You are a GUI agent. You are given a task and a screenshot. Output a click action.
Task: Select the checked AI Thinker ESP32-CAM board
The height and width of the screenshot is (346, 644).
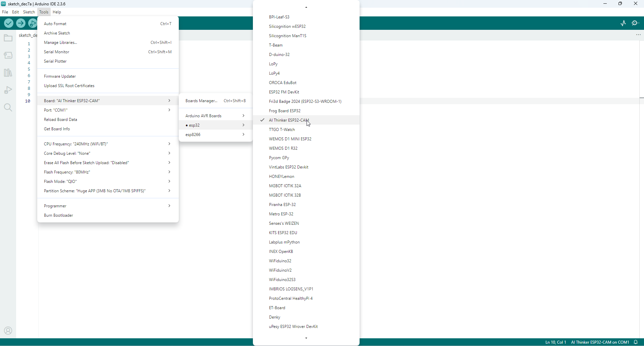coord(288,120)
